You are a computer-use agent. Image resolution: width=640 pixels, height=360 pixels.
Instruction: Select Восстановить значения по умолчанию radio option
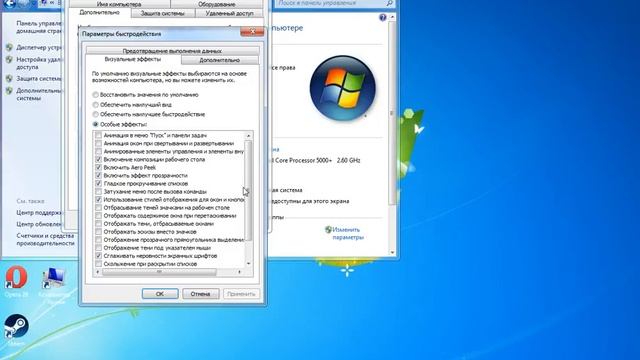pyautogui.click(x=96, y=95)
